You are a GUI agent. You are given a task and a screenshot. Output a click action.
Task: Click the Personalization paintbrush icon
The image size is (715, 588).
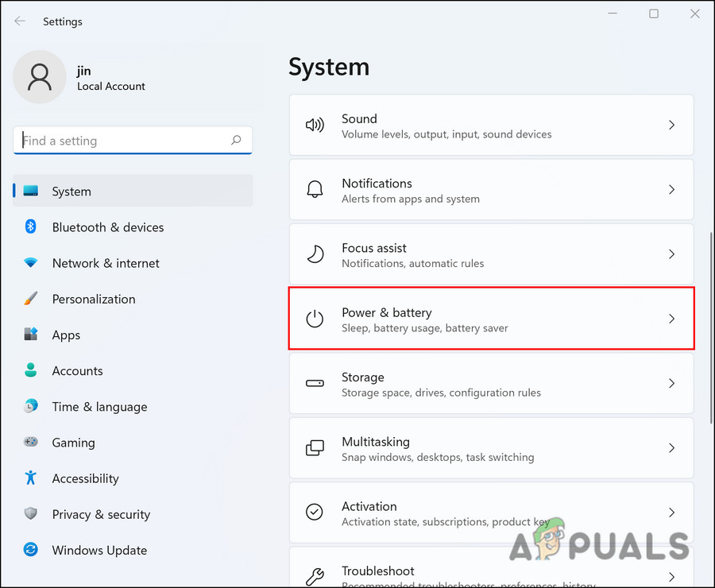pyautogui.click(x=31, y=299)
